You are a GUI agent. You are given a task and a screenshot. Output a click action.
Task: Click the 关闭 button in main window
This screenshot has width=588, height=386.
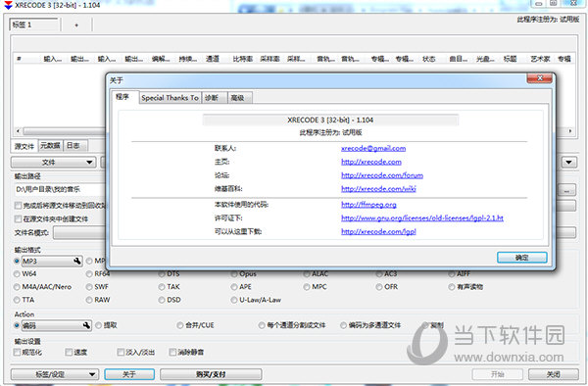point(554,374)
